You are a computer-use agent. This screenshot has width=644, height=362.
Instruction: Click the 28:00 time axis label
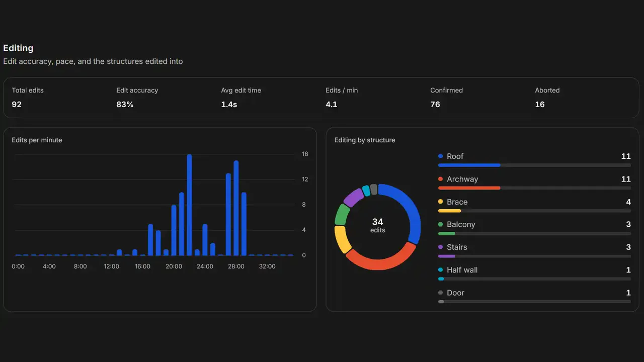236,266
